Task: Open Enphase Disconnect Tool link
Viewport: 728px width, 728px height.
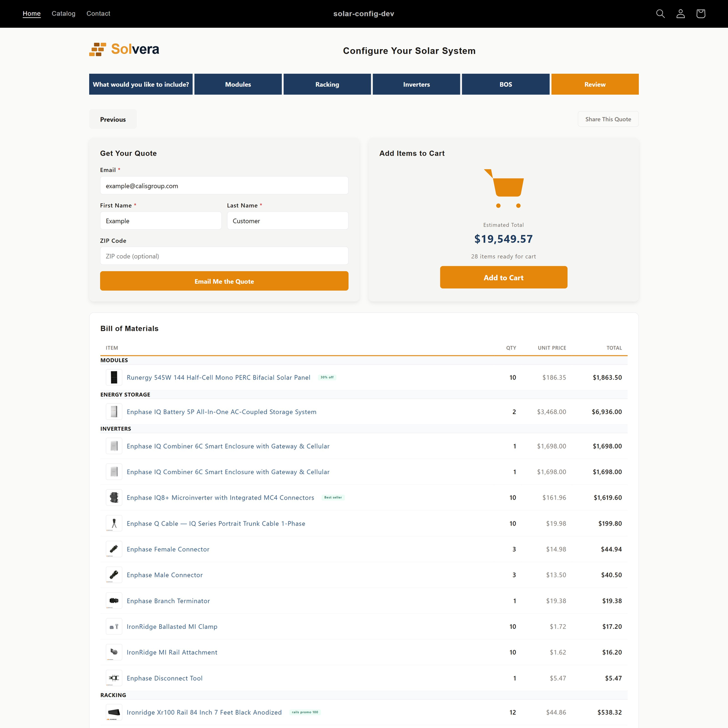Action: tap(165, 678)
